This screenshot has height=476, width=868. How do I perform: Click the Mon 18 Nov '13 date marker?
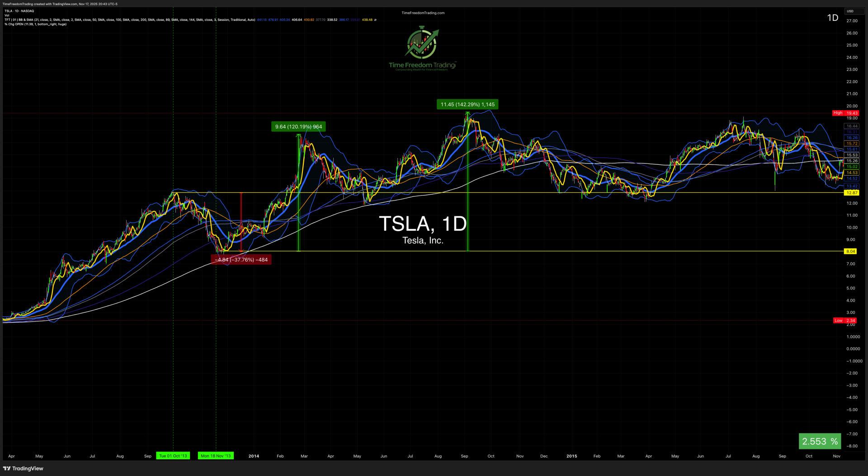216,456
